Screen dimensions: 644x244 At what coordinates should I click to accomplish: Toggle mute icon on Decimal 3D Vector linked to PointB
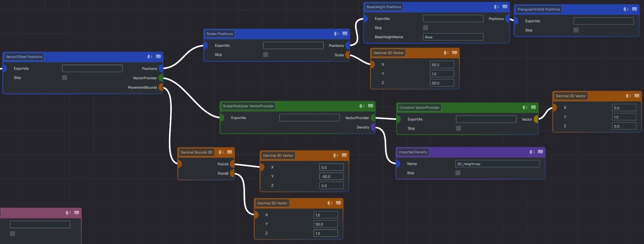tap(330, 203)
